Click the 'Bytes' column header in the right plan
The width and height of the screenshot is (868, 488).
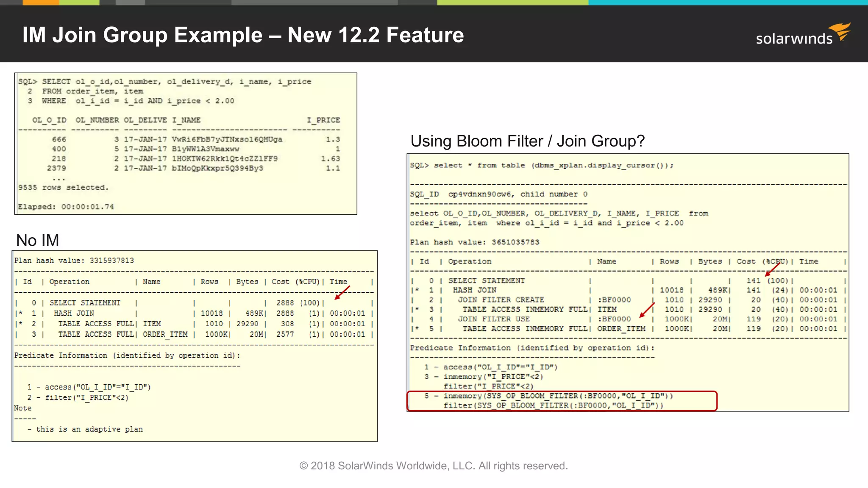pyautogui.click(x=710, y=261)
